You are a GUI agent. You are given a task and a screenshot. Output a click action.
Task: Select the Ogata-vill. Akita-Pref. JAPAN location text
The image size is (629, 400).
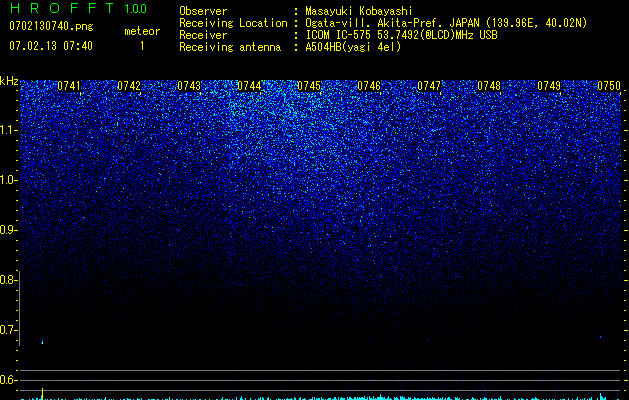[446, 23]
